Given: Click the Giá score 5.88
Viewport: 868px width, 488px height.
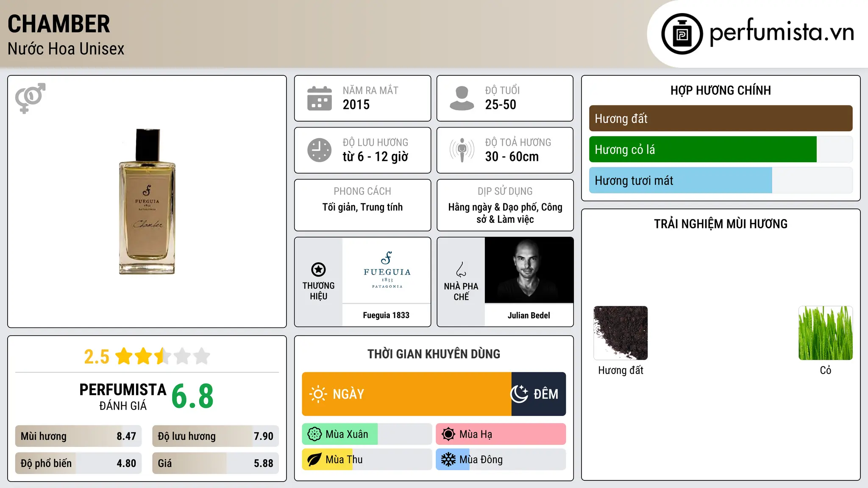Looking at the screenshot, I should [264, 463].
